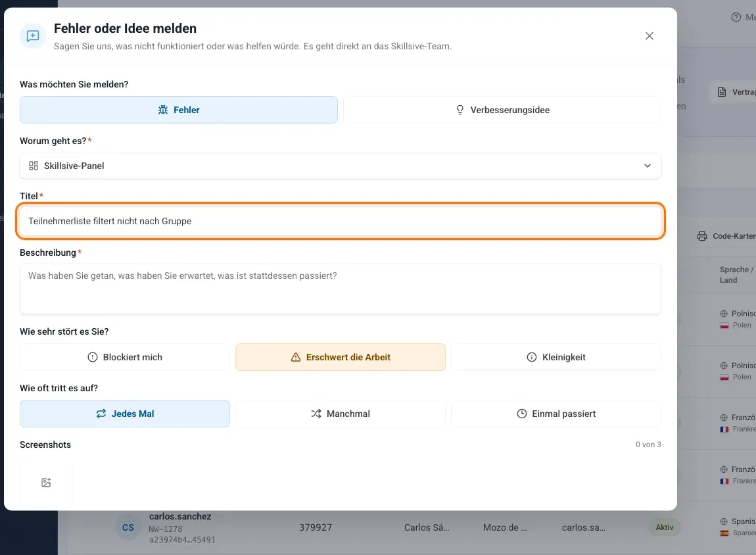Select Jedes Mal frequency button

pyautogui.click(x=125, y=414)
